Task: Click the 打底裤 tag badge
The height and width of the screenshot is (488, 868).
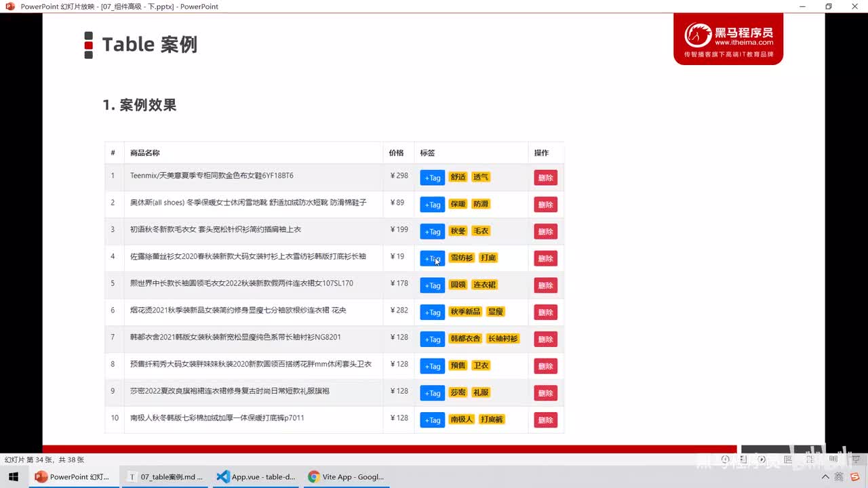Action: [x=492, y=420]
